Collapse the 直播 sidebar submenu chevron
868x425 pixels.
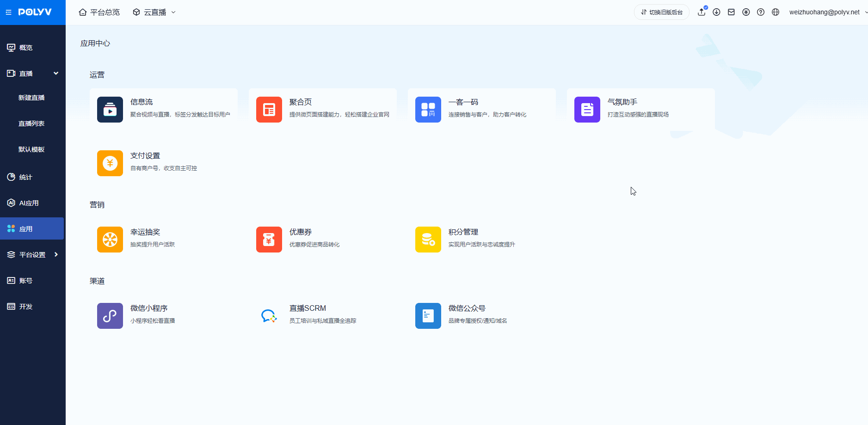pyautogui.click(x=56, y=74)
